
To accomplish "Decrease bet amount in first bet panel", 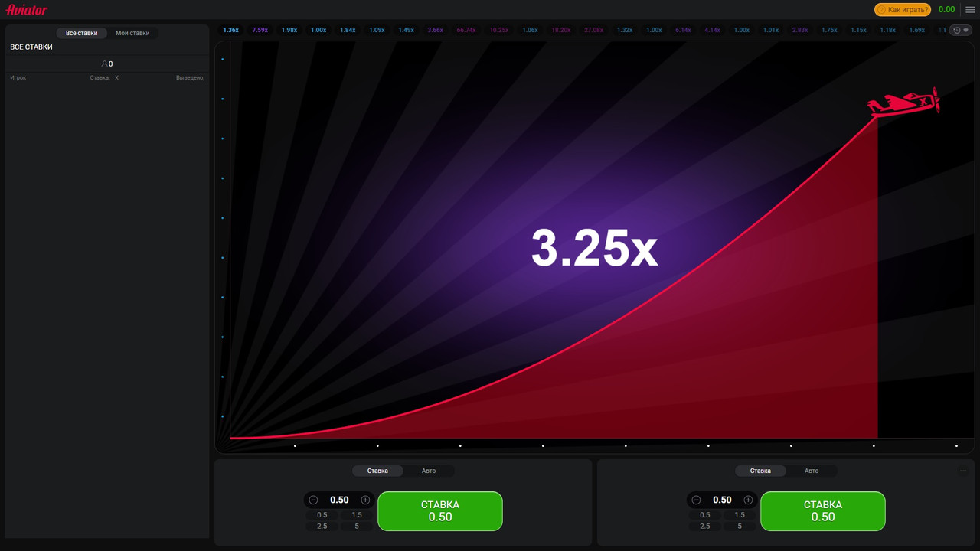I will 313,500.
